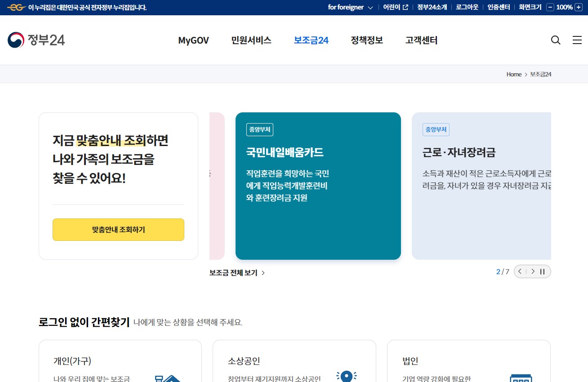Click the icon on 개인(가구) card
588x382 pixels.
click(x=167, y=378)
